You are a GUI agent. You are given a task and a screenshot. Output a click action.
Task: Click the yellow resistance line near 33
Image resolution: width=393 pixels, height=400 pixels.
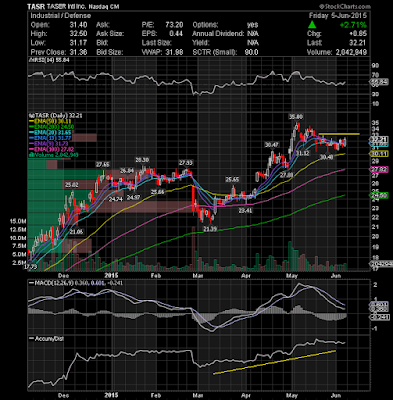tap(339, 134)
